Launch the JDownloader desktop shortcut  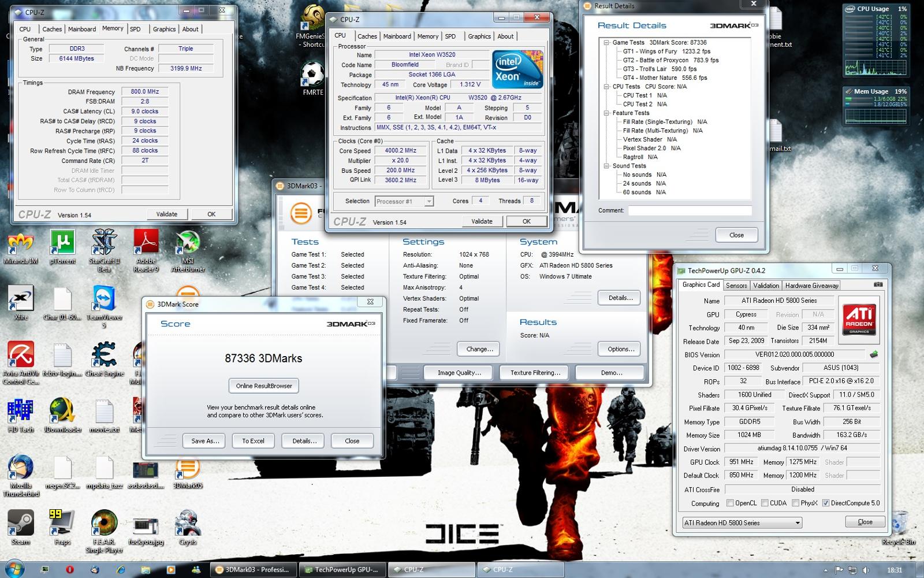click(x=62, y=416)
